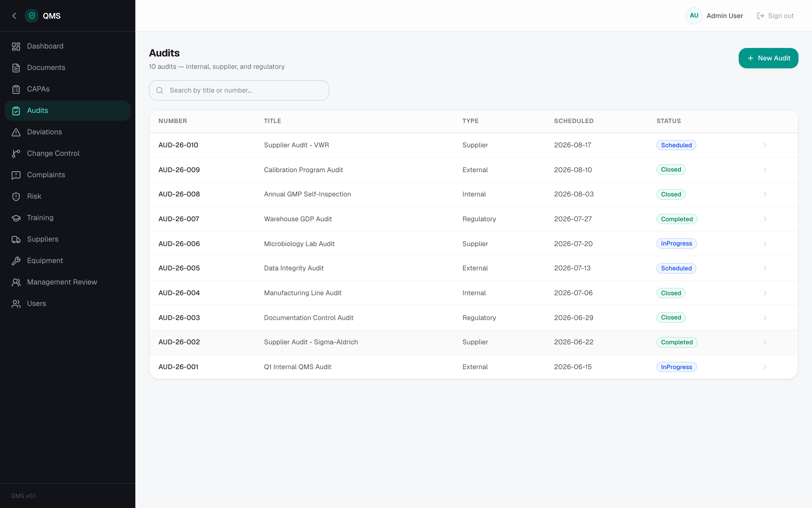This screenshot has height=508, width=812.
Task: Click Closed badge on AUD-26-004 row
Action: coord(671,293)
